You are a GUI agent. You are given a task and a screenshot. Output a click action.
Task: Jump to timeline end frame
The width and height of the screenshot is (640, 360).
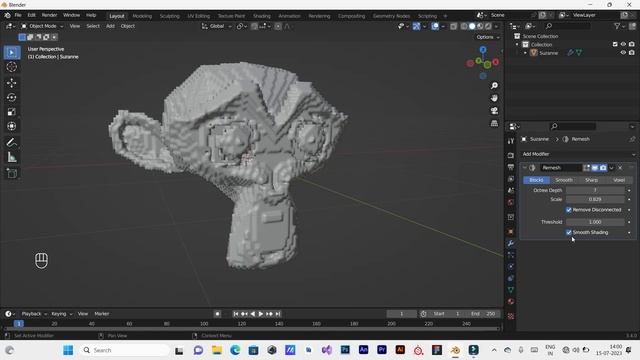(x=278, y=314)
